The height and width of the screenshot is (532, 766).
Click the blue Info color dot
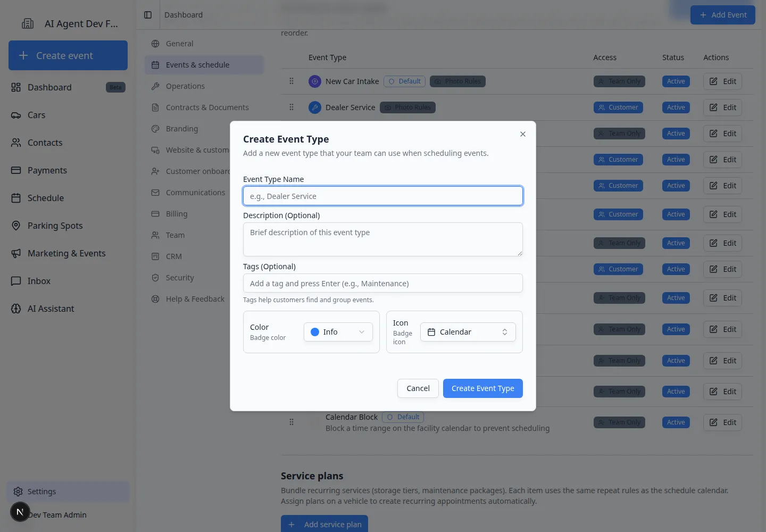click(x=315, y=332)
